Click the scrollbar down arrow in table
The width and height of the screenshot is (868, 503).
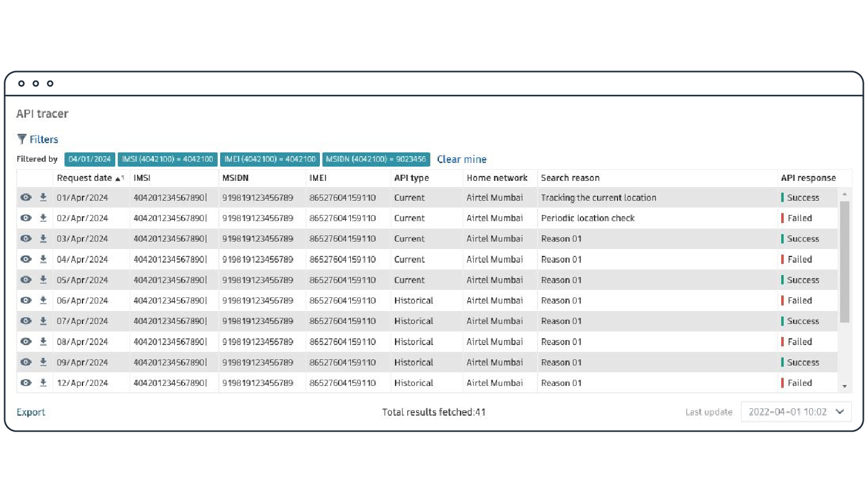[844, 387]
